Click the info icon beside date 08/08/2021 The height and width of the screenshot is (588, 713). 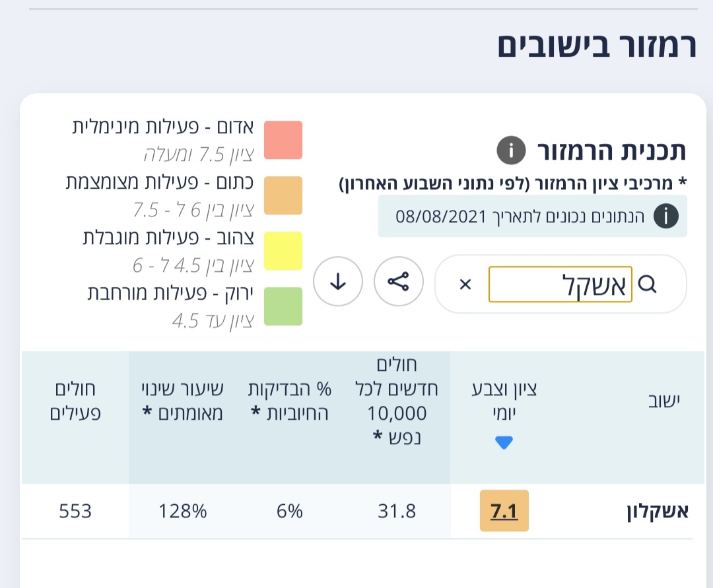coord(665,216)
